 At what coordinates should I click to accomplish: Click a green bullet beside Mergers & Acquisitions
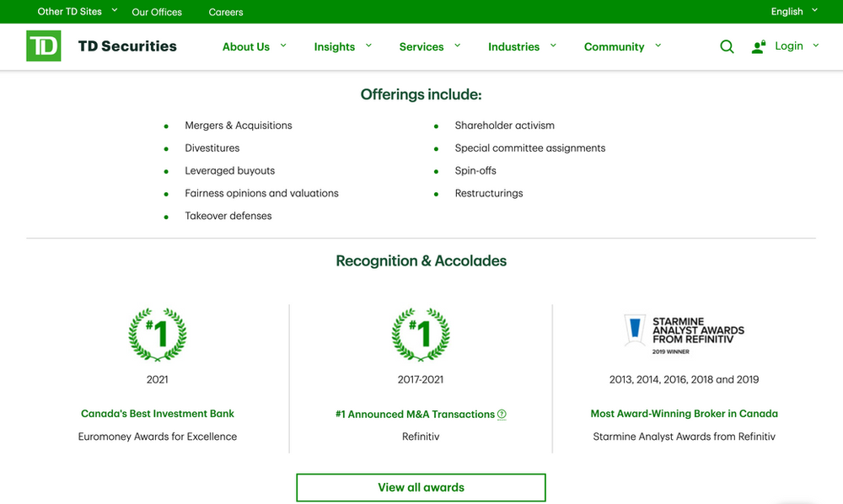click(x=165, y=125)
